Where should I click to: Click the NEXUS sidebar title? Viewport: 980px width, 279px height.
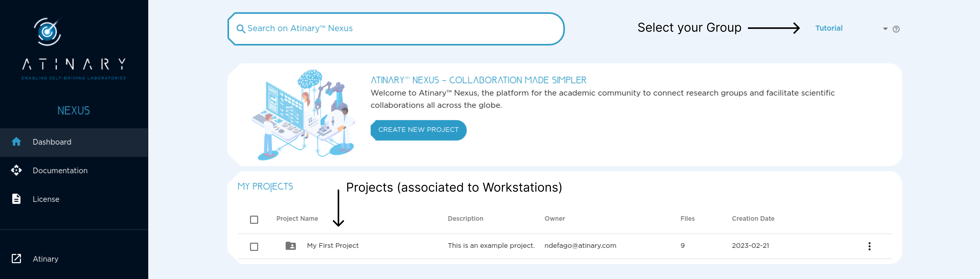click(x=73, y=111)
